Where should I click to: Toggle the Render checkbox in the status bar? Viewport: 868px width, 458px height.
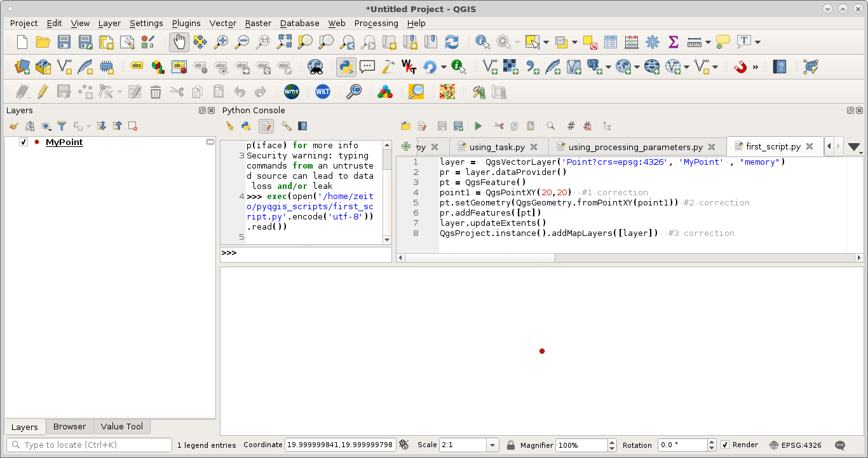(x=725, y=445)
